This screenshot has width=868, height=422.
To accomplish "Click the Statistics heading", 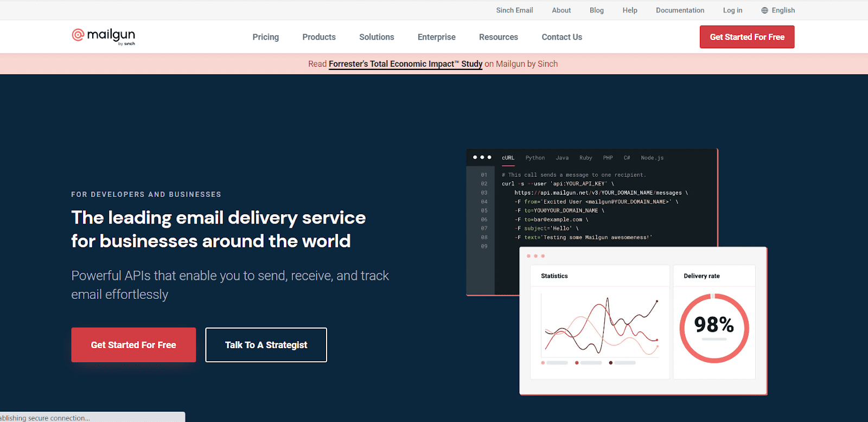I will 554,276.
